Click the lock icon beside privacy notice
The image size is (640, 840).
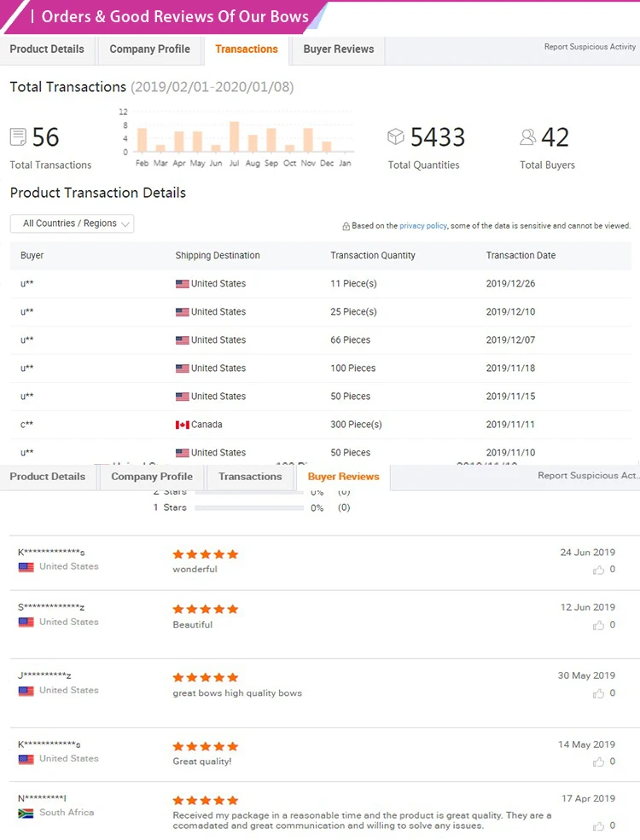pos(346,227)
